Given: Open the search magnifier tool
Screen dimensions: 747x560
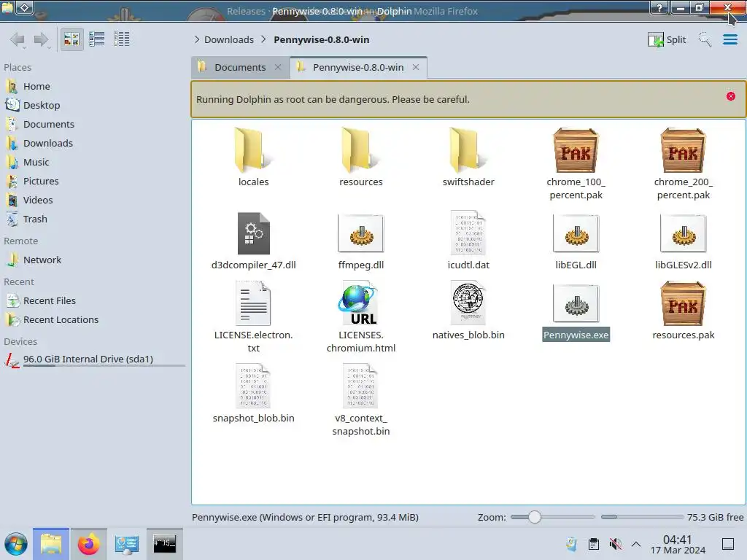Looking at the screenshot, I should [705, 39].
